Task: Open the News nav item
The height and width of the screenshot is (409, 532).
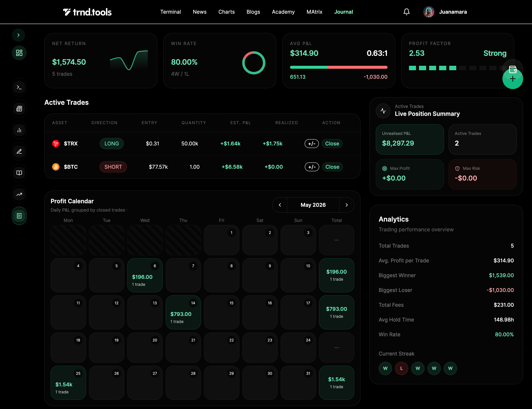Action: (x=199, y=12)
